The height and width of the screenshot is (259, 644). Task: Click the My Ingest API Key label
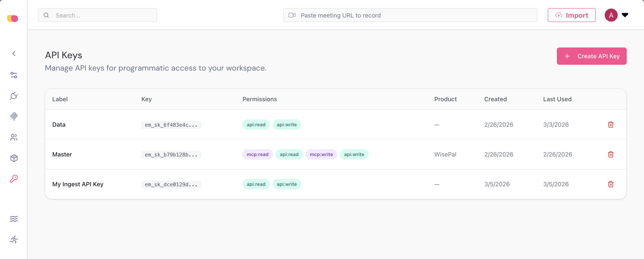(78, 184)
